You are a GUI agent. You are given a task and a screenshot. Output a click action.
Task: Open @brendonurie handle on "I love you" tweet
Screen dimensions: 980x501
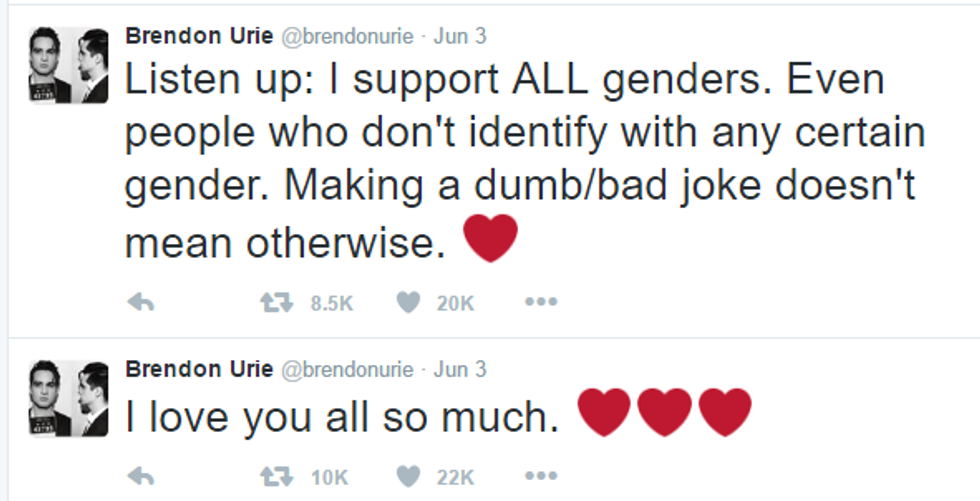[x=347, y=370]
